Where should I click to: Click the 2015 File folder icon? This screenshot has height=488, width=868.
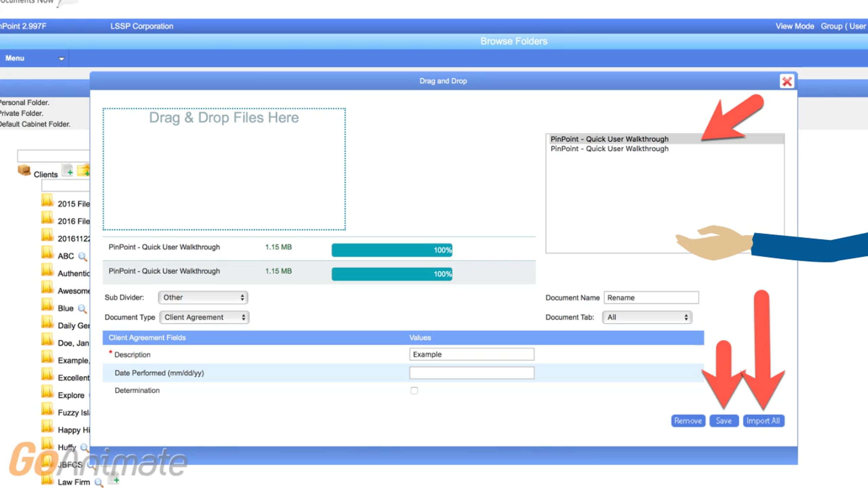point(47,201)
